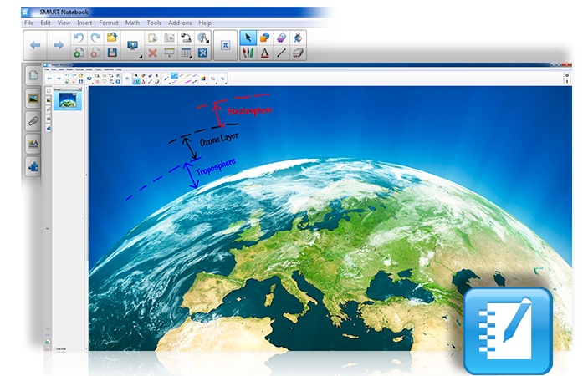Image resolution: width=588 pixels, height=376 pixels.
Task: Pick the Line drawing tool
Action: tap(282, 53)
